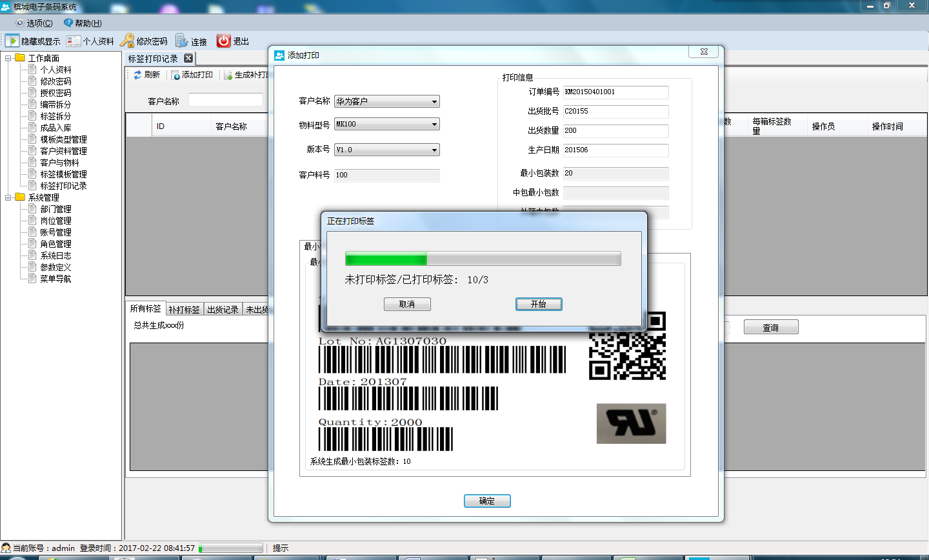The image size is (929, 560).
Task: Collapse the 工作桌面 tree node
Action: pyautogui.click(x=8, y=58)
